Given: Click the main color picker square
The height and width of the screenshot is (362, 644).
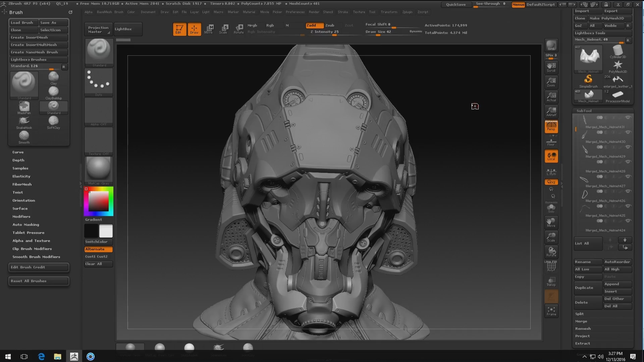Looking at the screenshot, I should 98,201.
